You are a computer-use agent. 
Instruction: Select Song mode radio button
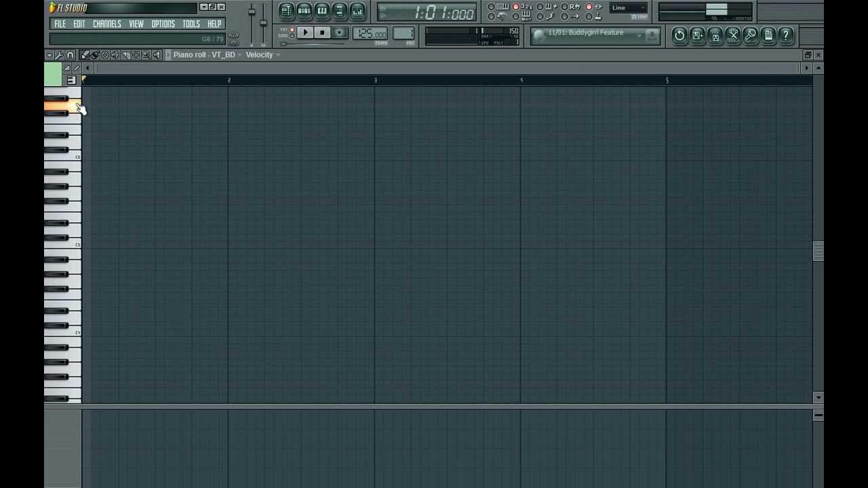click(292, 35)
